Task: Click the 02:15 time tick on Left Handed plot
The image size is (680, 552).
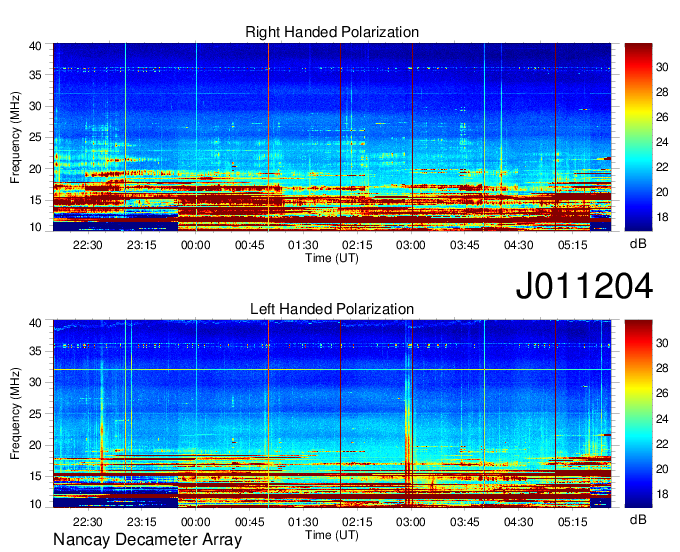Action: 357,522
